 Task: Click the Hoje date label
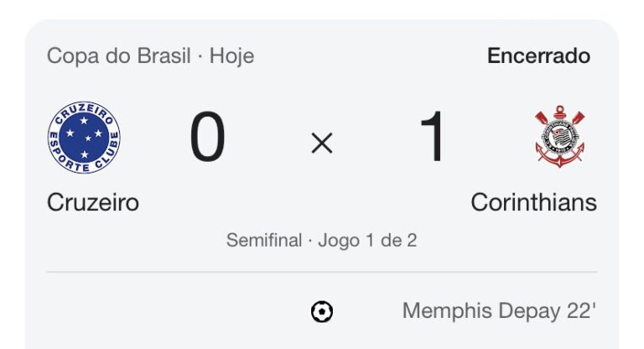(x=232, y=56)
